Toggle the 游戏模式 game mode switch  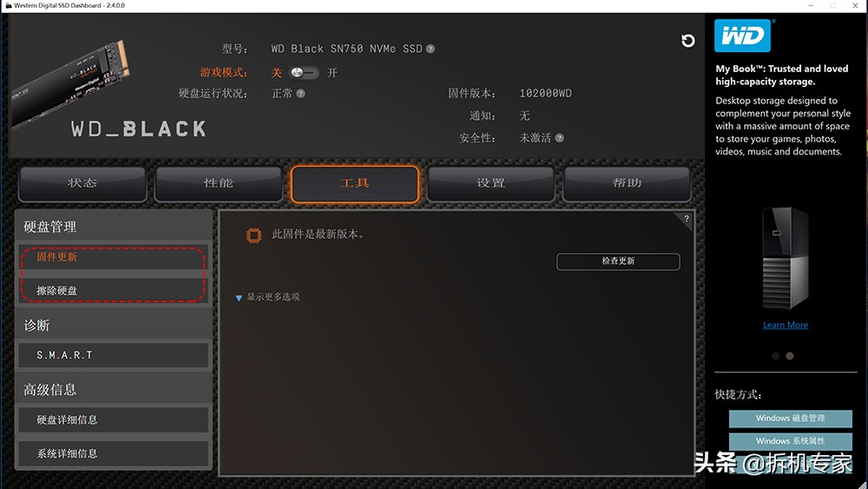point(304,73)
